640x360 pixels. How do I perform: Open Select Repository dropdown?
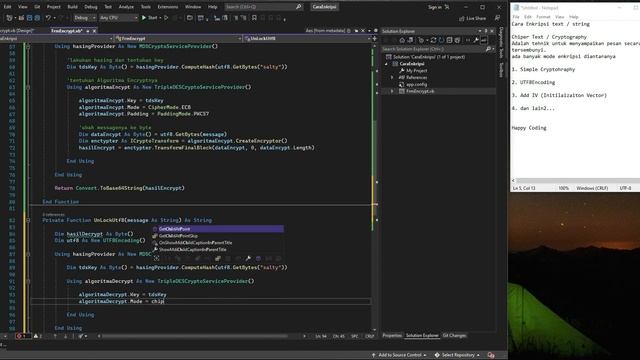pyautogui.click(x=457, y=355)
